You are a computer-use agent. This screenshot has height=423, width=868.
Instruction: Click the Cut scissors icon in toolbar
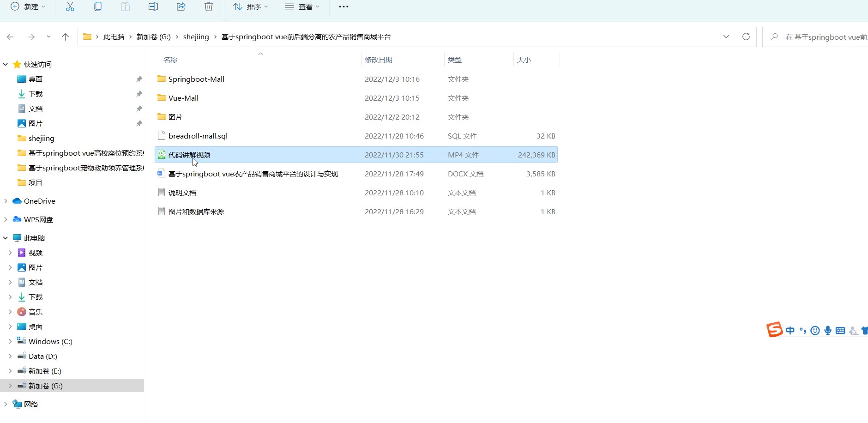(x=70, y=6)
